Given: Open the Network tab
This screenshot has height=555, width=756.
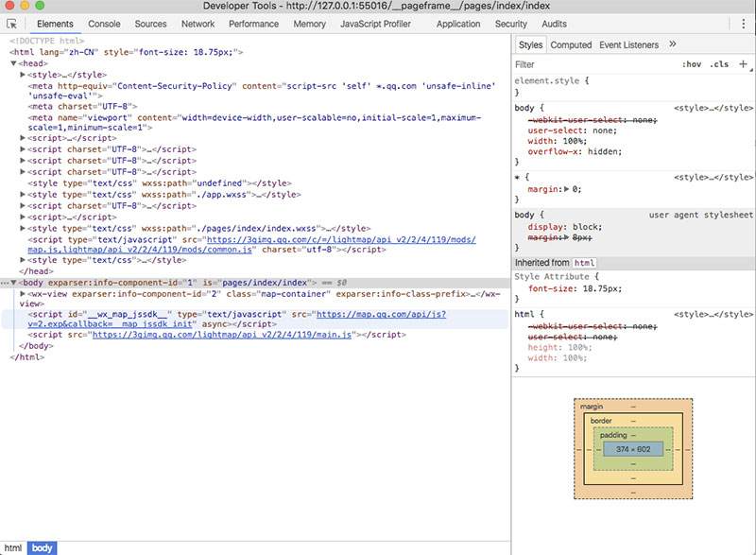Looking at the screenshot, I should tap(198, 24).
